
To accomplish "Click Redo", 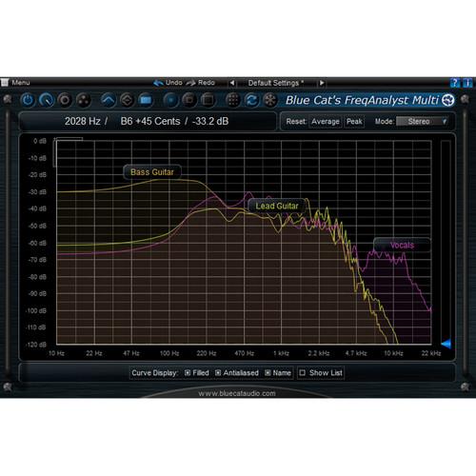I will pos(201,83).
